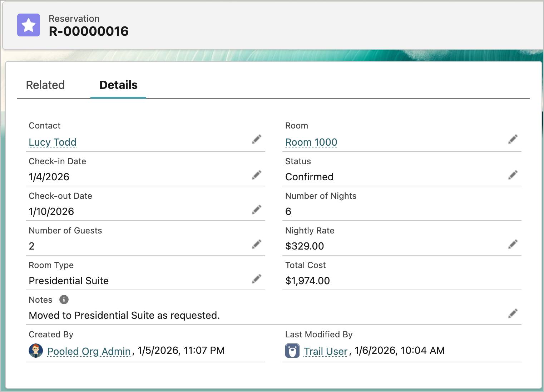Edit Nightly Rate pencil icon
The width and height of the screenshot is (544, 392).
point(513,244)
